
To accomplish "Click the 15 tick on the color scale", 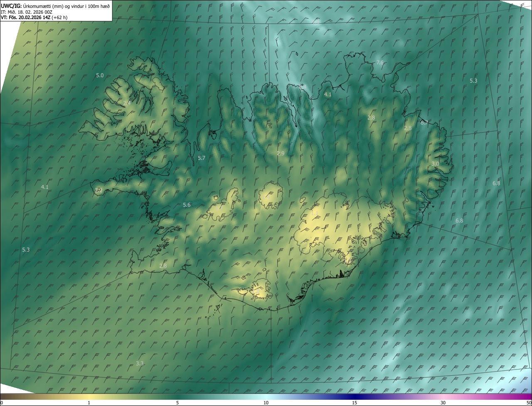I will coord(355,403).
